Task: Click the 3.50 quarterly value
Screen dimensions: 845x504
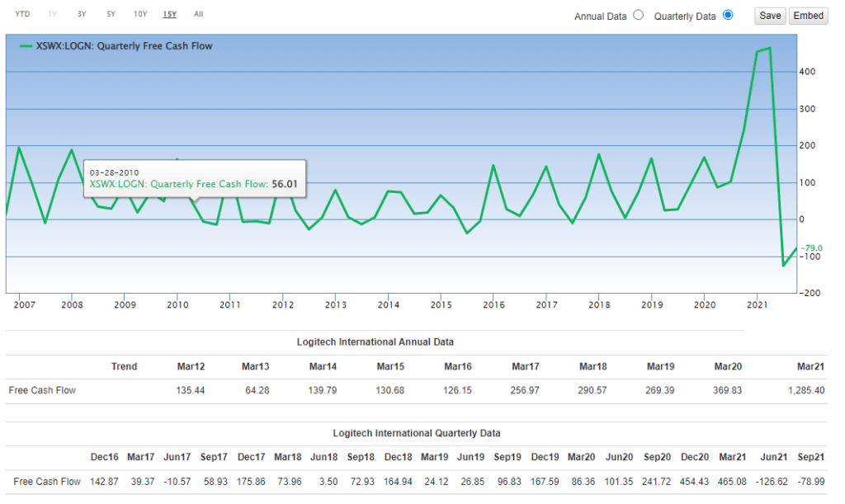Action: pos(328,482)
